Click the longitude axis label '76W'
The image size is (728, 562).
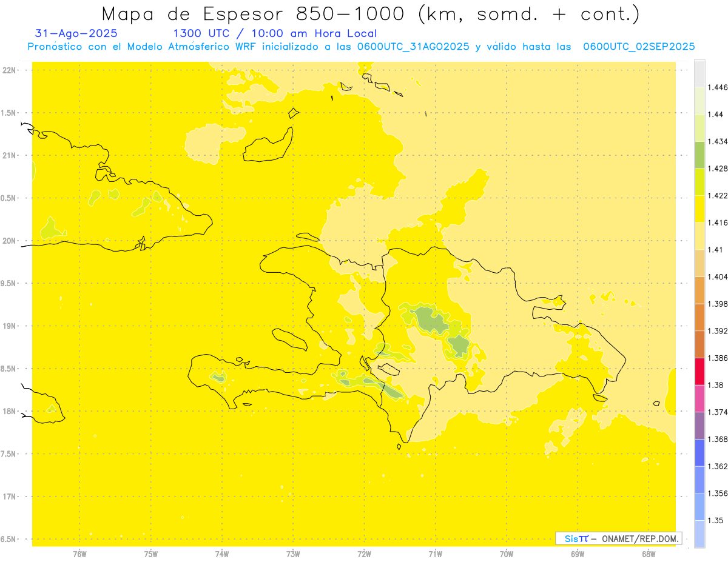(x=79, y=554)
